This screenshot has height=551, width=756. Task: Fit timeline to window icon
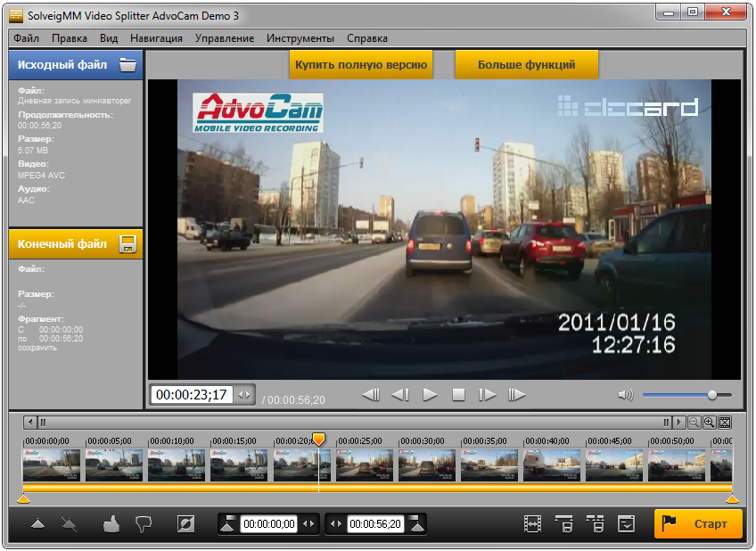coord(725,423)
